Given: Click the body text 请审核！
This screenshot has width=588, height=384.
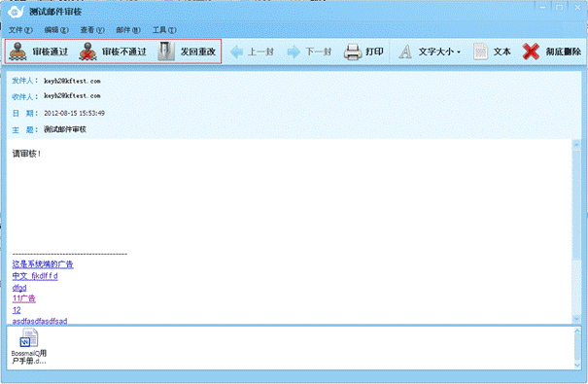Looking at the screenshot, I should coord(26,154).
